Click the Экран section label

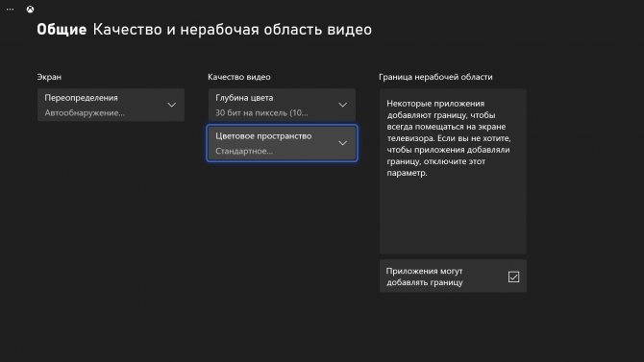[x=49, y=77]
